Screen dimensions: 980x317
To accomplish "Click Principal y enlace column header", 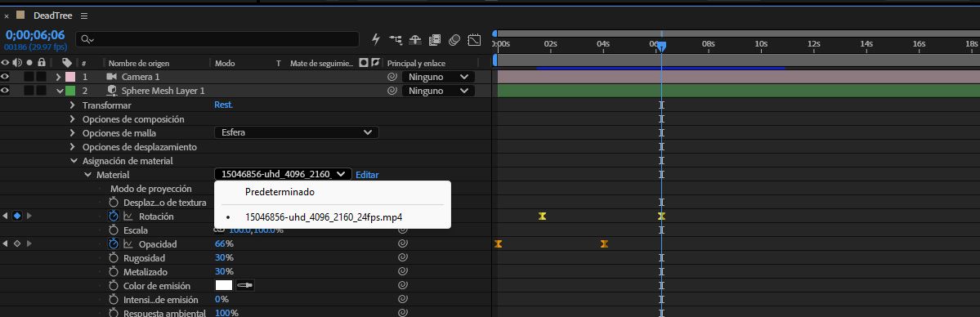I will [417, 63].
